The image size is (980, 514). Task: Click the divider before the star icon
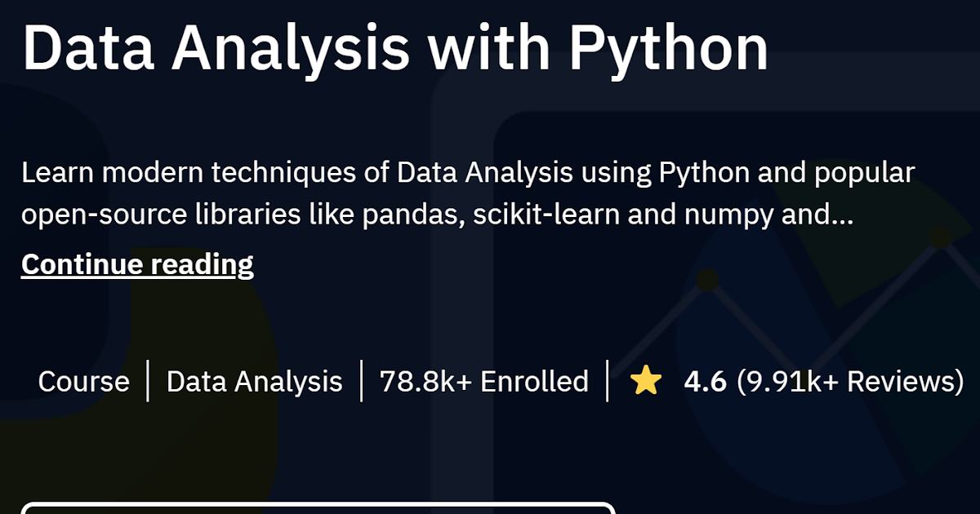(608, 381)
